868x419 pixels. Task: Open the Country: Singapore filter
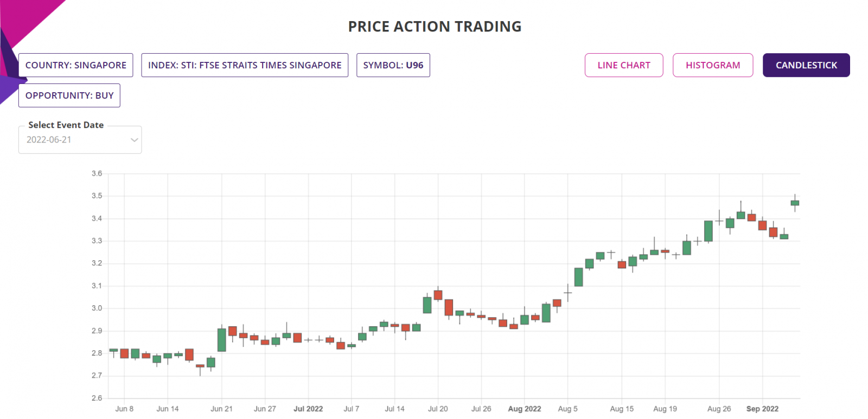click(x=76, y=65)
